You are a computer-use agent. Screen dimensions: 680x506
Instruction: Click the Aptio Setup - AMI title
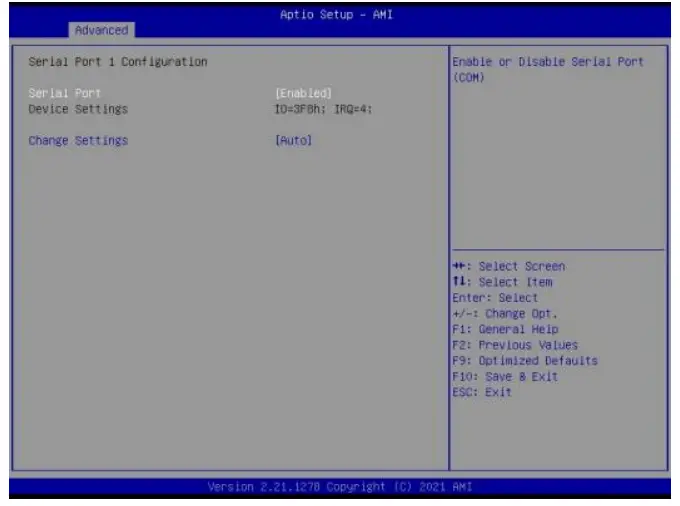pos(337,14)
